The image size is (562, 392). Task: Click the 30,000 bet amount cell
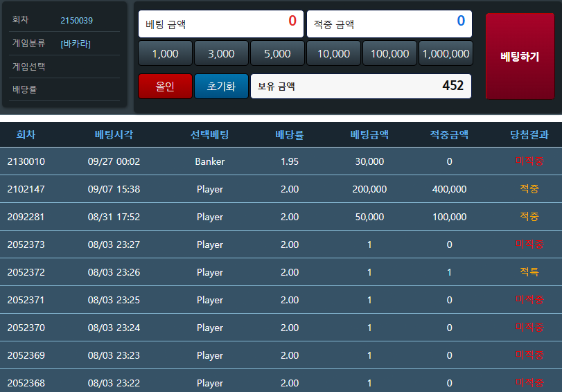tap(369, 161)
